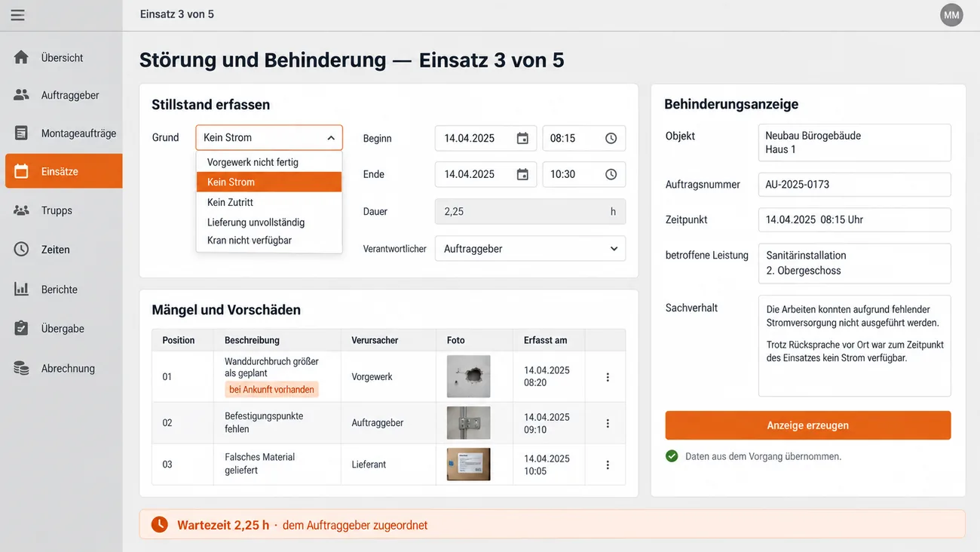Open the clock picker for Ende time
Viewport: 980px width, 552px height.
pos(611,174)
